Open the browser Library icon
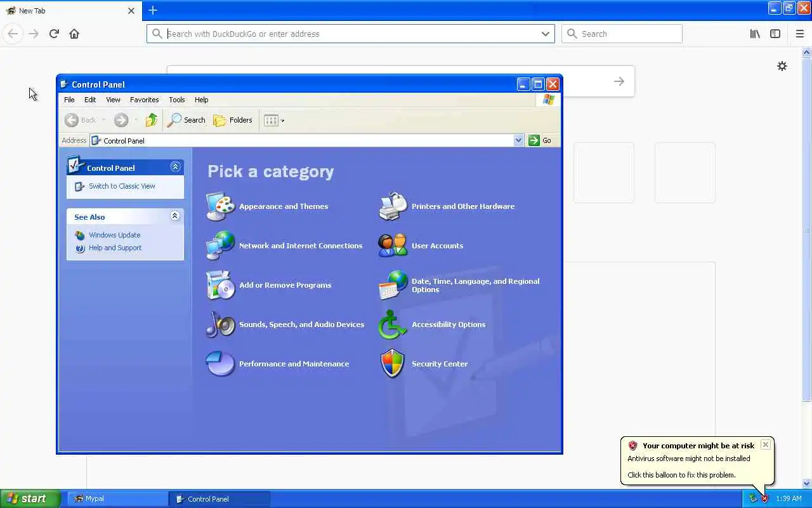 coord(755,34)
